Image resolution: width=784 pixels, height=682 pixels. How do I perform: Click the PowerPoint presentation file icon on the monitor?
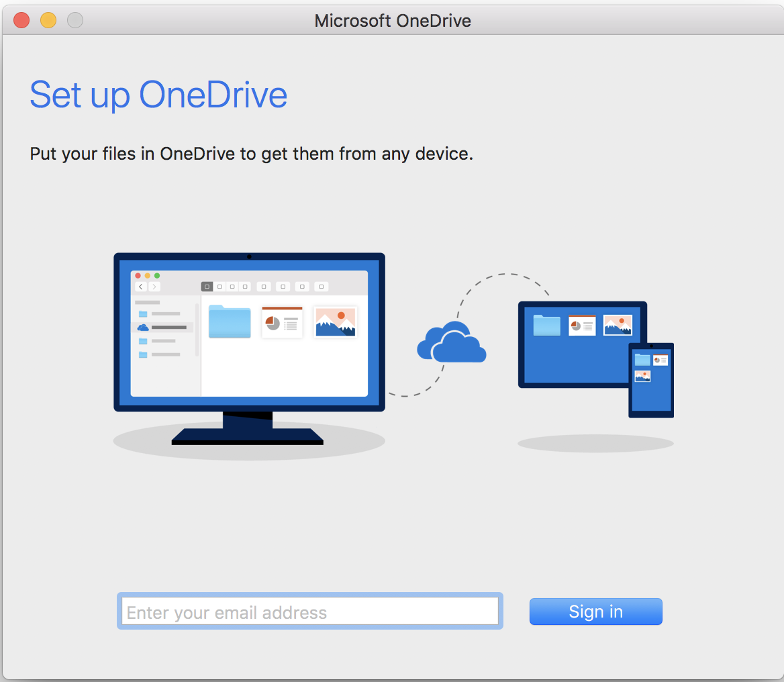tap(282, 323)
